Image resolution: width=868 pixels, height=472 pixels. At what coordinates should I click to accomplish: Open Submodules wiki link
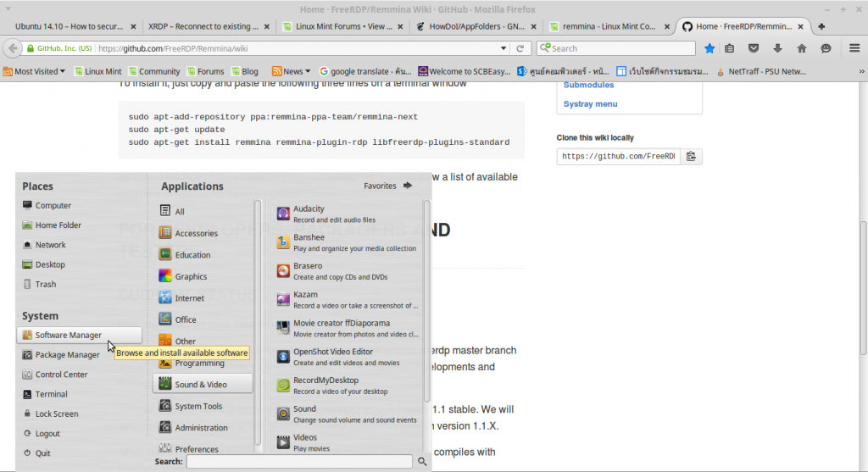click(588, 85)
